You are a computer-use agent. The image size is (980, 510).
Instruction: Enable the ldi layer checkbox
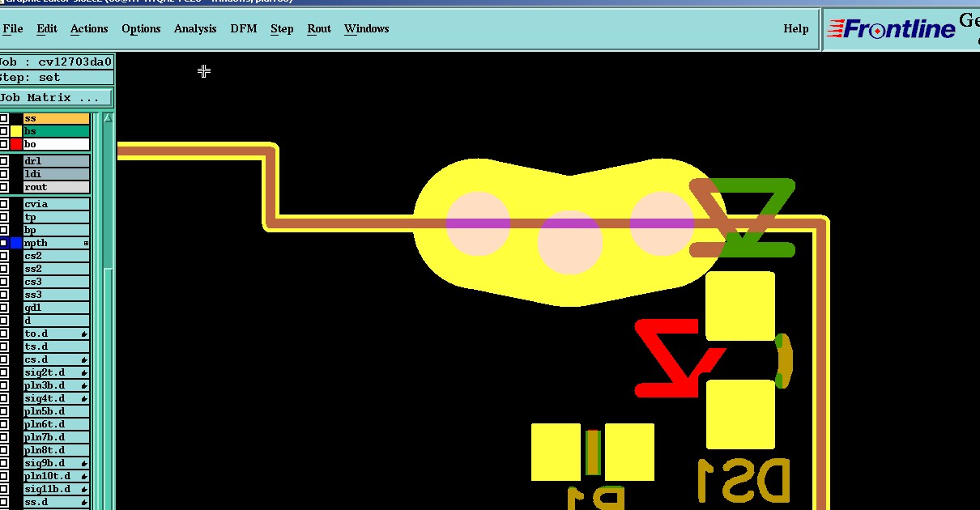tap(4, 174)
